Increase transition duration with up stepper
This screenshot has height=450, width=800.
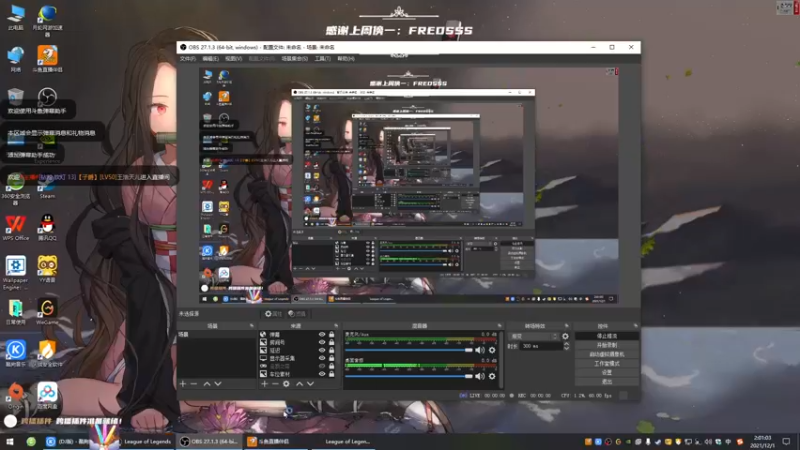pos(566,344)
